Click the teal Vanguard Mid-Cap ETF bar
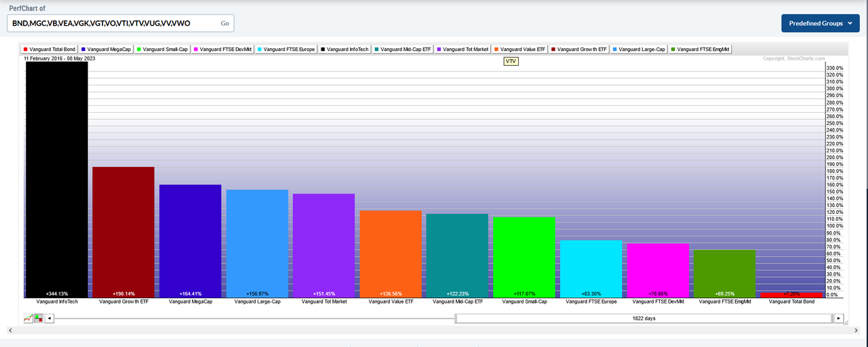This screenshot has height=347, width=868. click(458, 255)
